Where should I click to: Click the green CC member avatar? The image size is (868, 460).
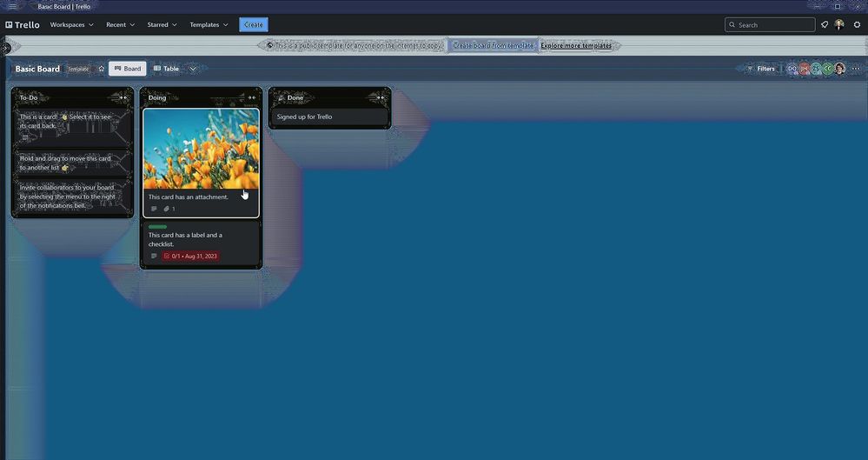coord(827,69)
